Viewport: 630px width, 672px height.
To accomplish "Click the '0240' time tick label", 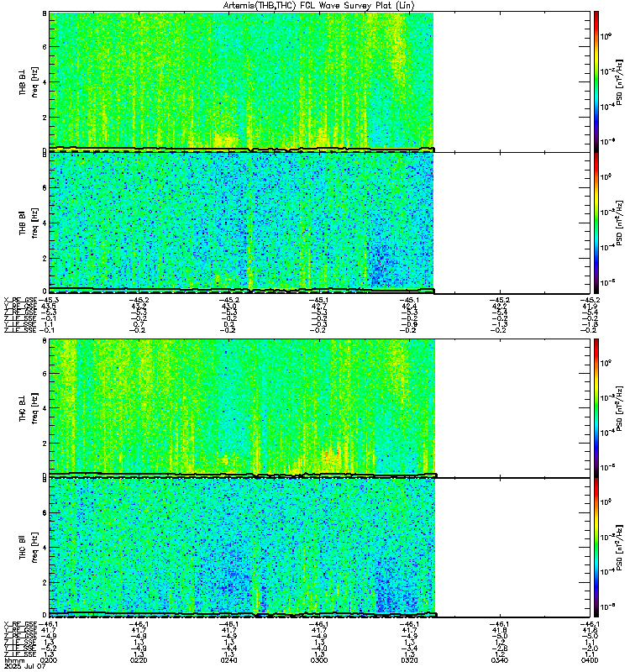I will [x=228, y=660].
